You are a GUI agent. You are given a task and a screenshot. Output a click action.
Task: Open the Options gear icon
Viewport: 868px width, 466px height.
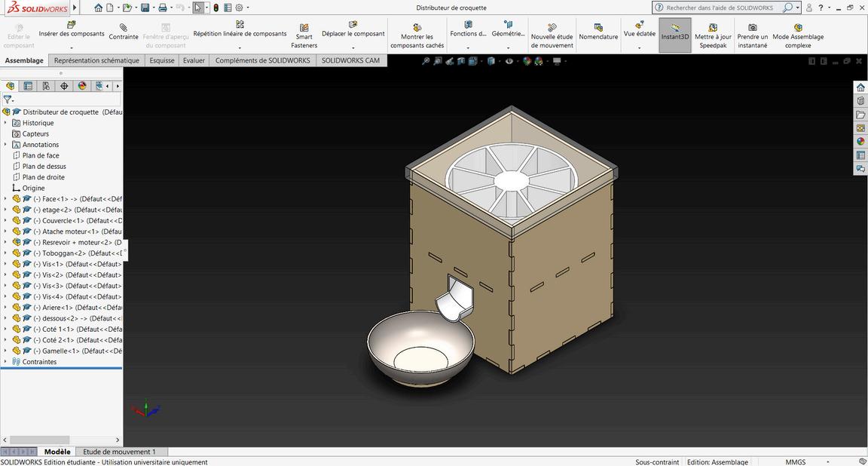point(239,8)
